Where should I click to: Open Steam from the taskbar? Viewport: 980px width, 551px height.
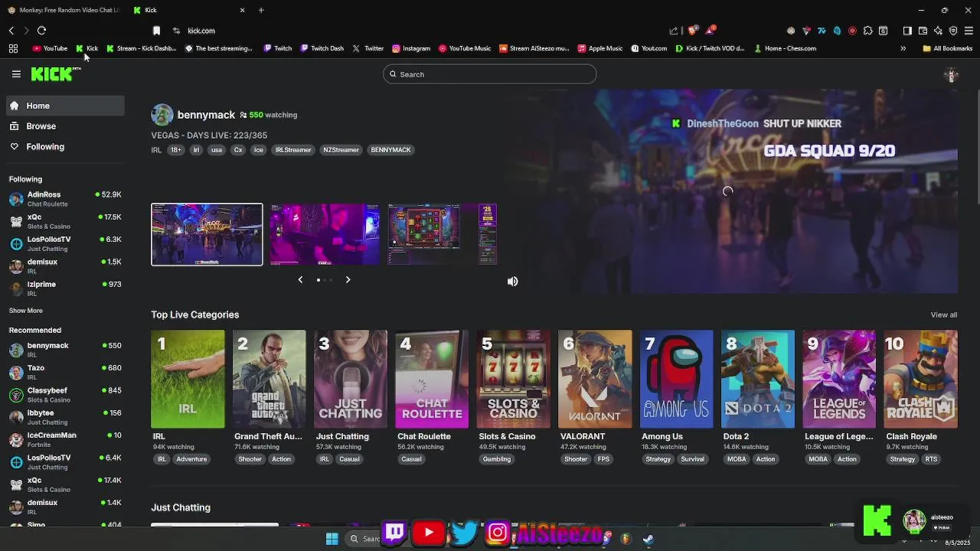click(648, 539)
